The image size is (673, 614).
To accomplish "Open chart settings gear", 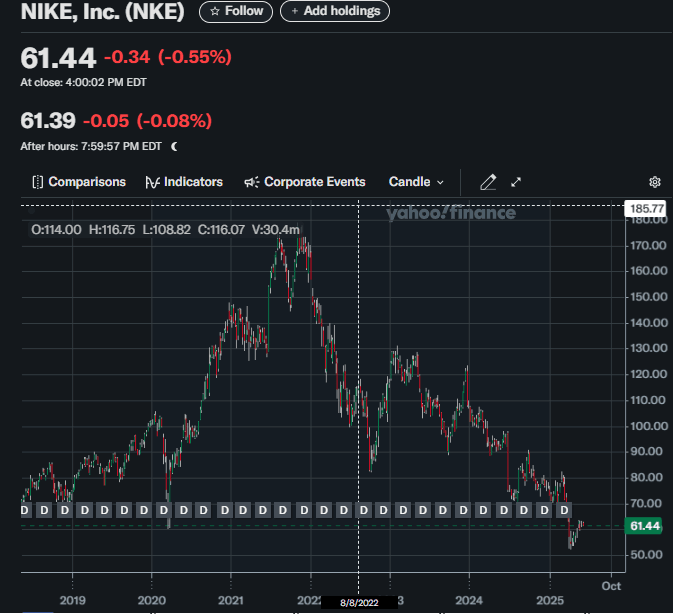I will click(x=655, y=182).
